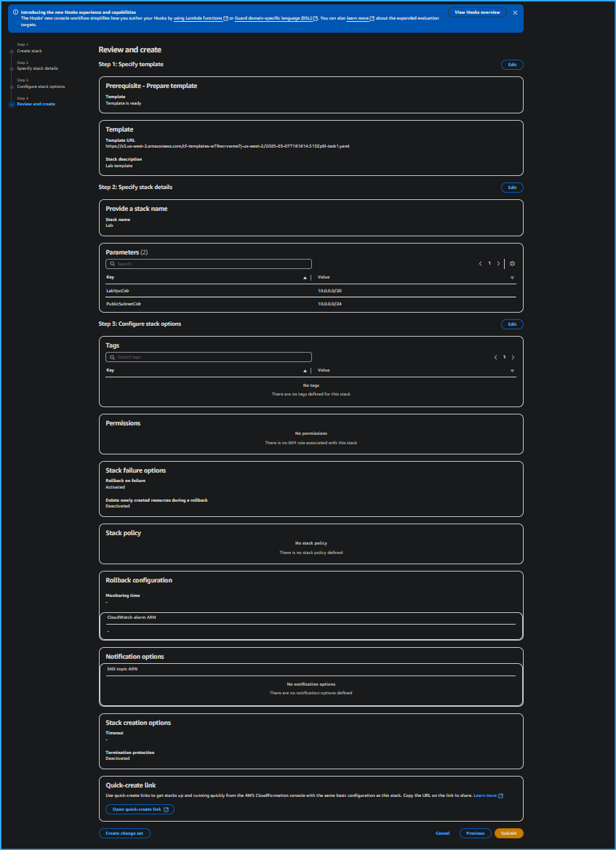Viewport: 616px width, 850px height.
Task: Open the Parameters table preferences gear
Action: click(512, 264)
